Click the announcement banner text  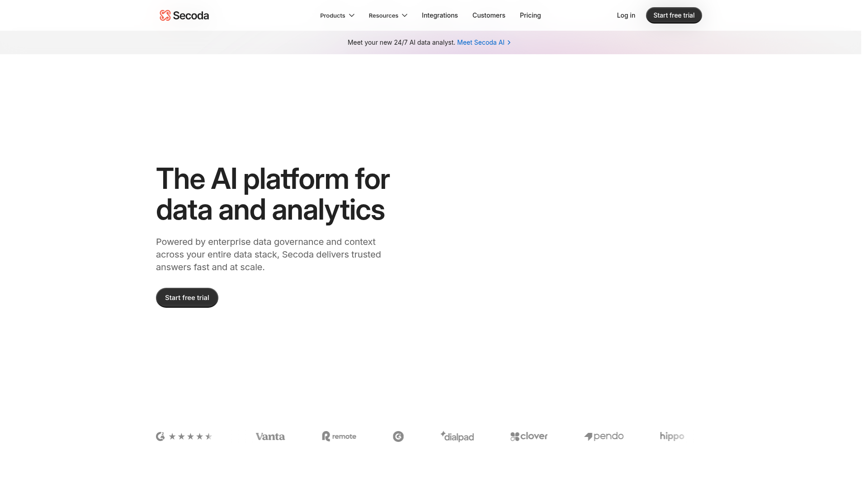401,42
